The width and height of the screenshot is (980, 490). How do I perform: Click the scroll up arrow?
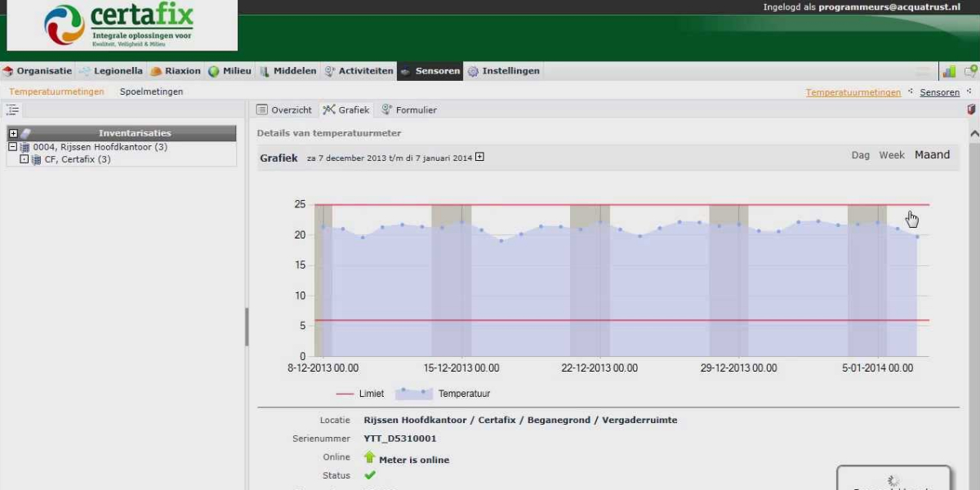tap(973, 133)
